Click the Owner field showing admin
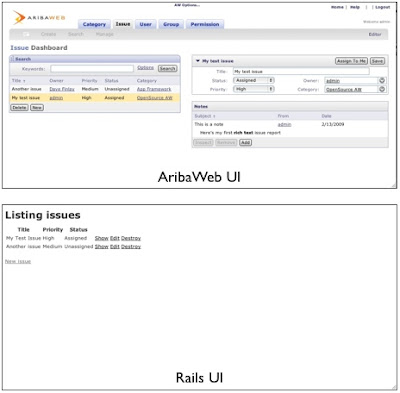400x393 pixels. point(351,81)
